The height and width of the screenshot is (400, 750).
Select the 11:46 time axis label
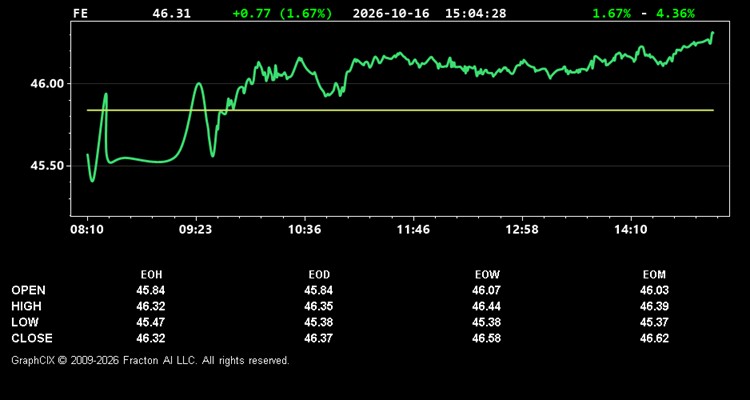tap(414, 230)
